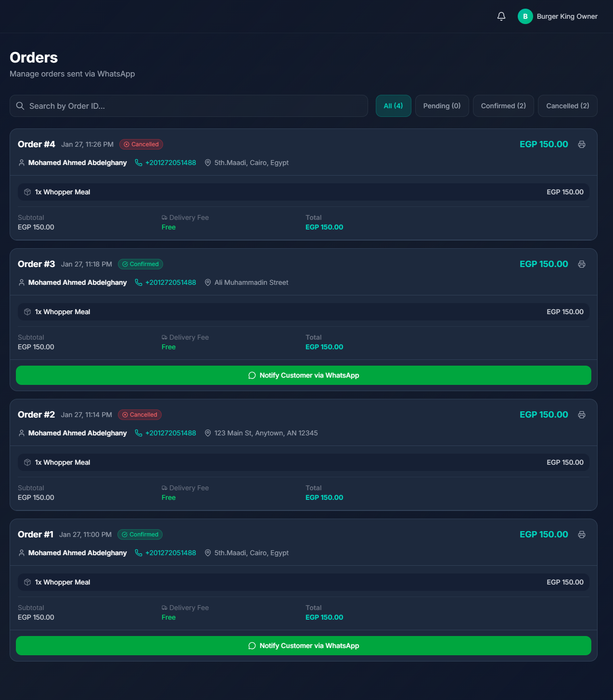Click Whopper Meal item row in Order #2

click(303, 462)
